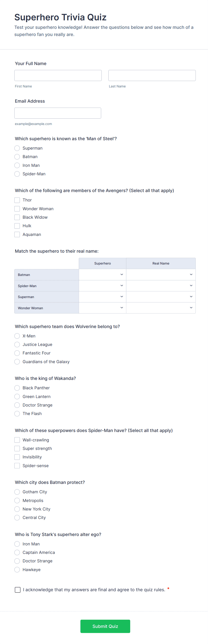Tick the Black Widow checkbox

tap(17, 217)
